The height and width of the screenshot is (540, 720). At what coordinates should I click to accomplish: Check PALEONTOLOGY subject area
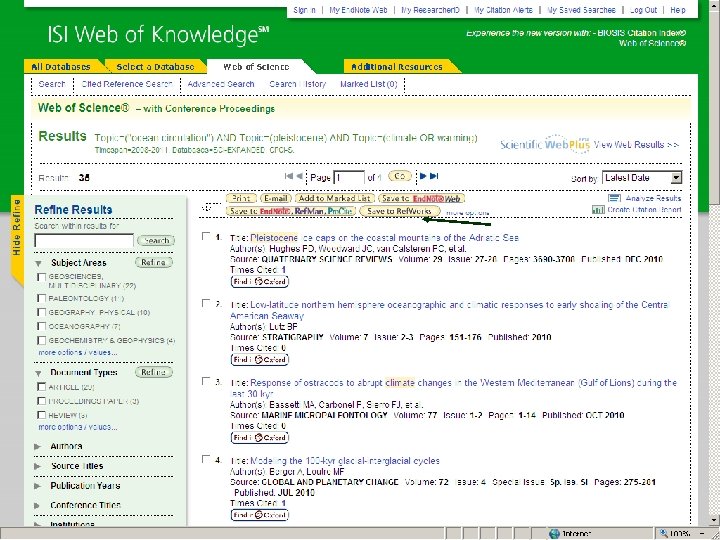coord(41,298)
